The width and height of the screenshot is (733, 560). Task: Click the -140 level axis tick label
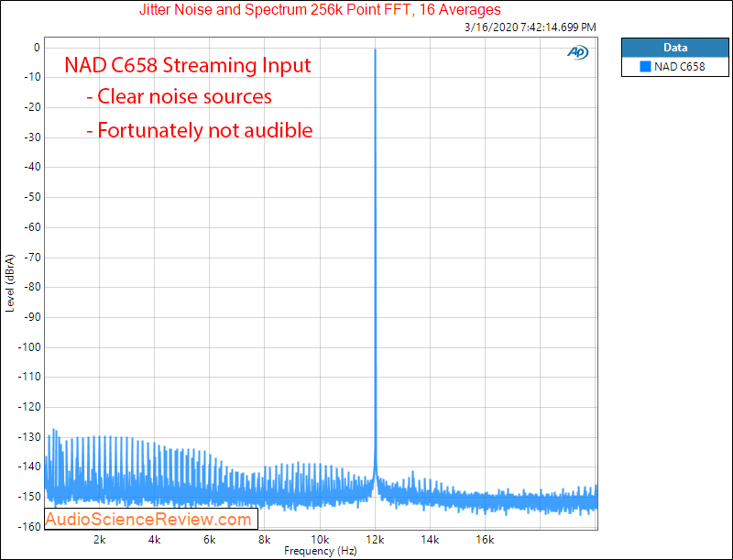[29, 467]
